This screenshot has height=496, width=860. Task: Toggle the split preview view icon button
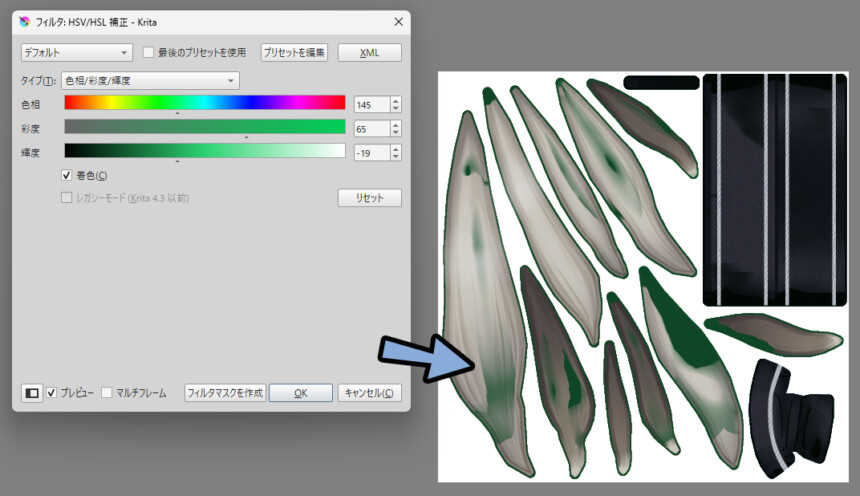[32, 393]
